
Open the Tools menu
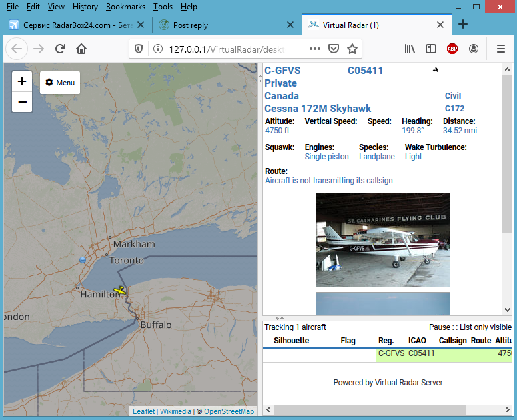coord(163,7)
